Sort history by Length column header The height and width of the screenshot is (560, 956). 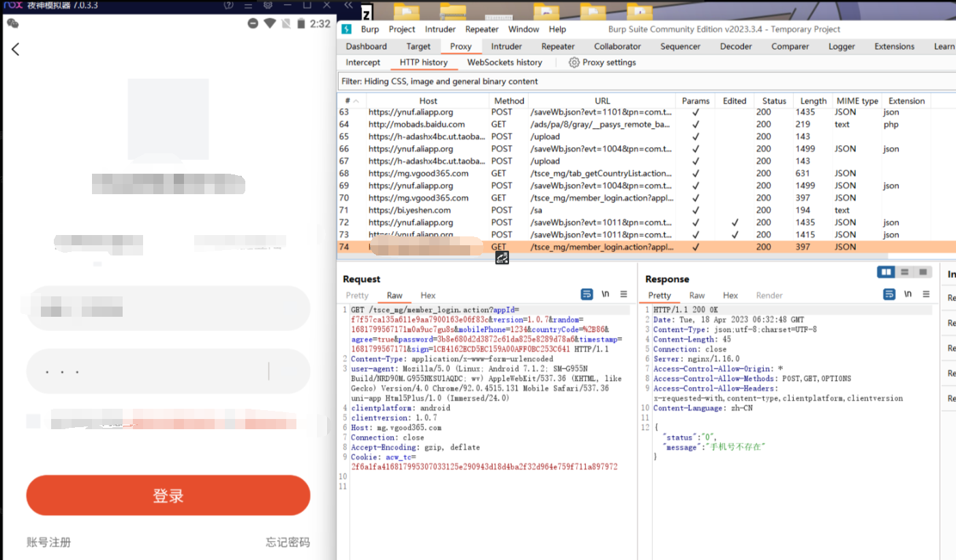pos(813,101)
